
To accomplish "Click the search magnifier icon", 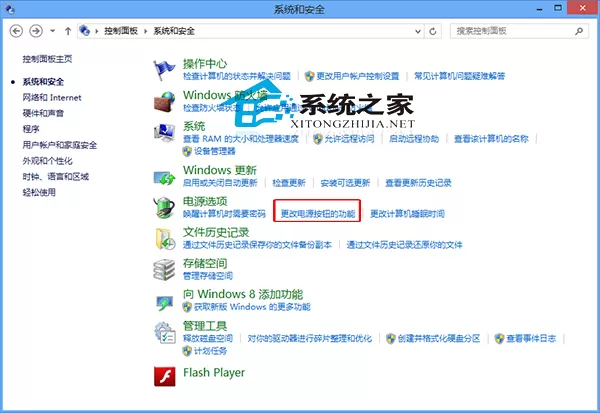I will coord(579,31).
